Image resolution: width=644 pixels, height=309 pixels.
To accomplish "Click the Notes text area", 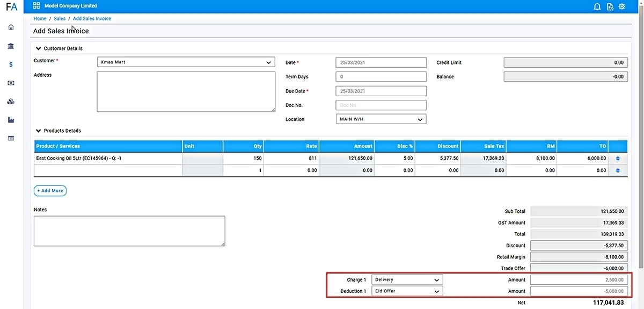I will 129,231.
